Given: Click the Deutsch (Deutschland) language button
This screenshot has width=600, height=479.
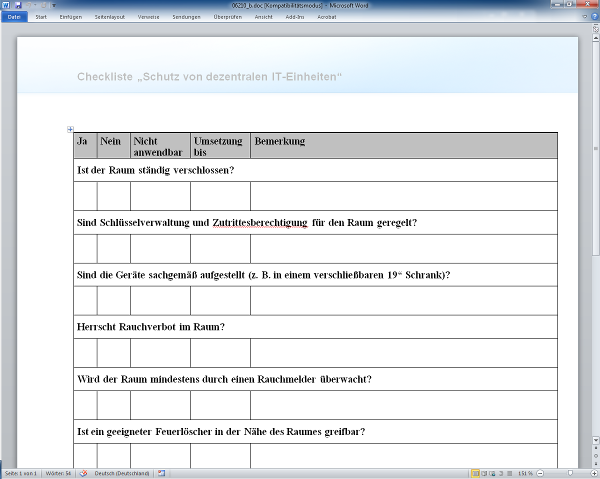Looking at the screenshot, I should [118, 473].
